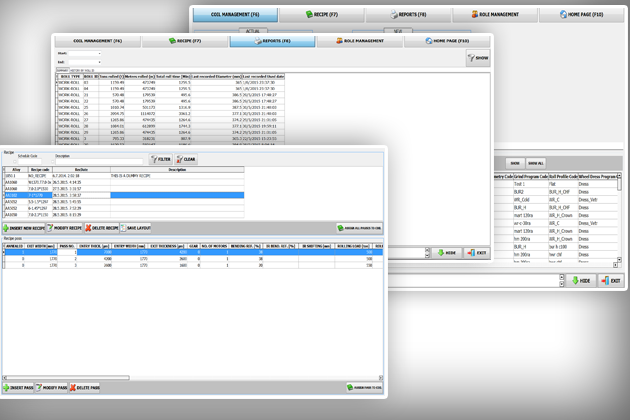Image resolution: width=630 pixels, height=420 pixels.
Task: Click Insert Pass at bottom left
Action: [18, 387]
